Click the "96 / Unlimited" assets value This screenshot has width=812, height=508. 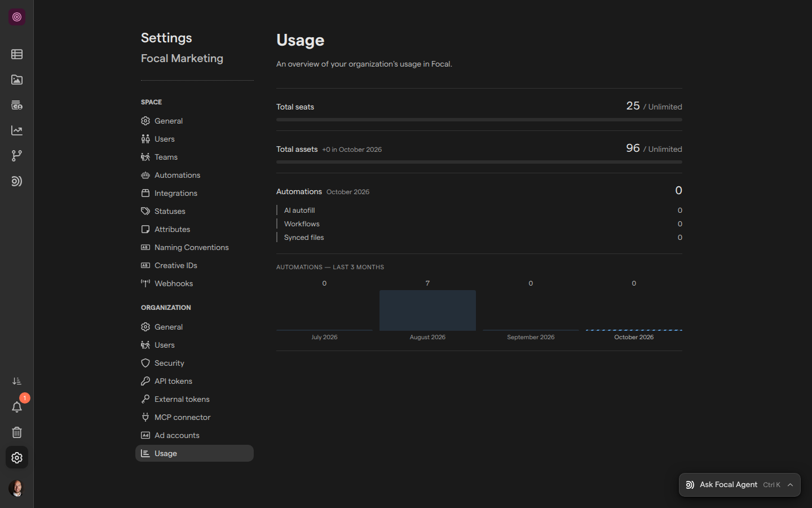[654, 148]
